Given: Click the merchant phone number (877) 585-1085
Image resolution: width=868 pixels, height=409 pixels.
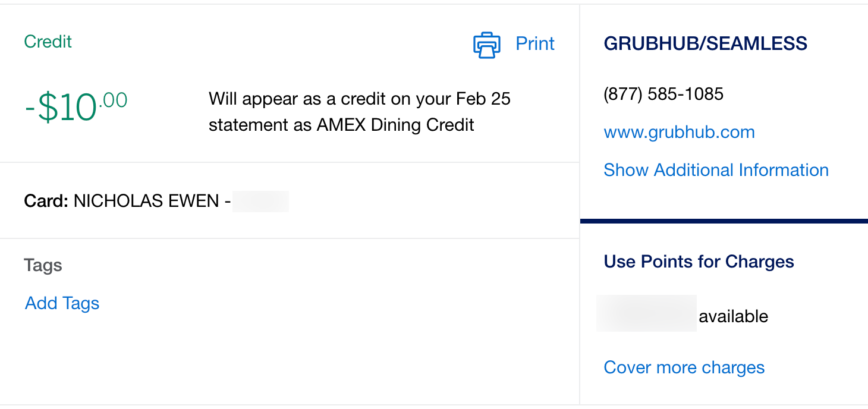Looking at the screenshot, I should coord(663,93).
